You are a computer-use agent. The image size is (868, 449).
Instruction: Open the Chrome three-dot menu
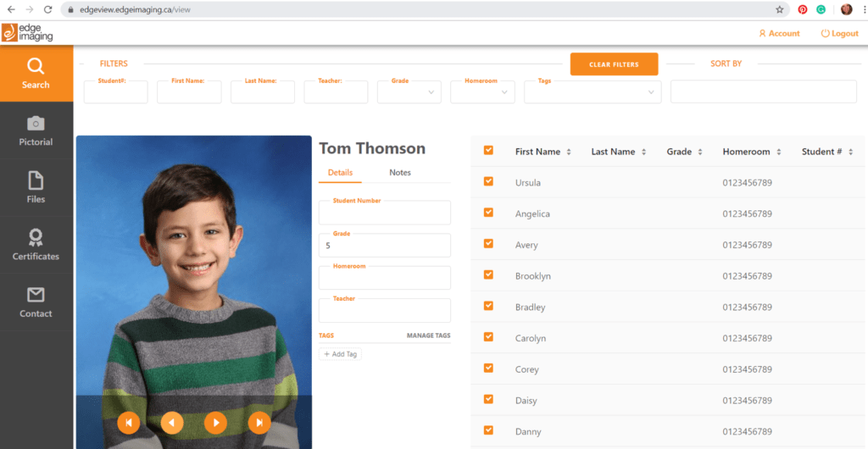864,9
